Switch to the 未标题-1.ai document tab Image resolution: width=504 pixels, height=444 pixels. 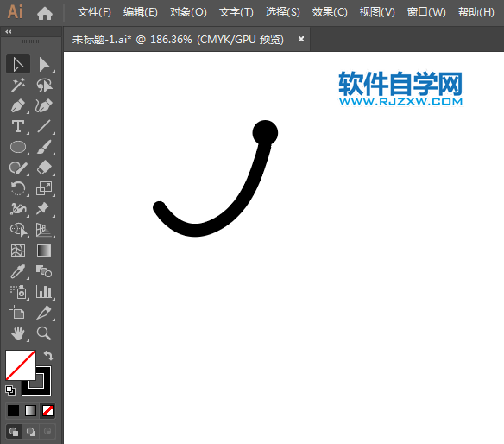click(178, 40)
